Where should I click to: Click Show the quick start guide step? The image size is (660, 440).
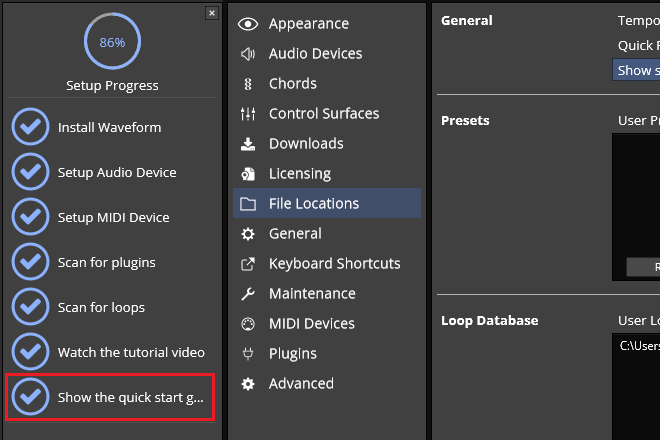(x=130, y=397)
